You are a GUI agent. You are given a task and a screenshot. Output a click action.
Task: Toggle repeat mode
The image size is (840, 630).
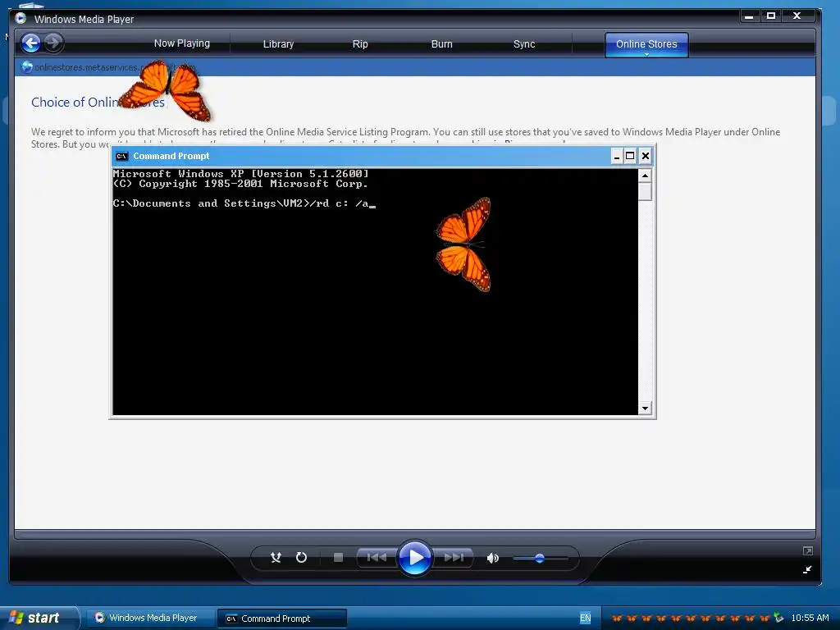pos(302,558)
